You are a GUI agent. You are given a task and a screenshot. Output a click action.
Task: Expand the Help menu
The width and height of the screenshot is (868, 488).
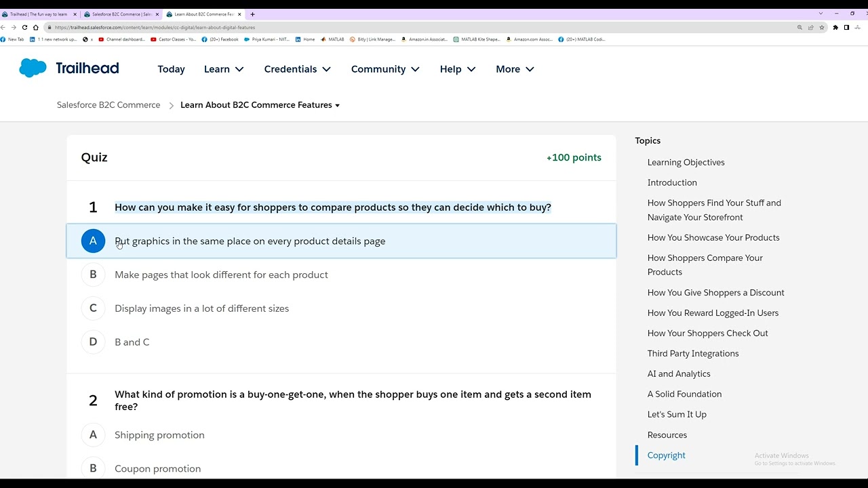458,69
